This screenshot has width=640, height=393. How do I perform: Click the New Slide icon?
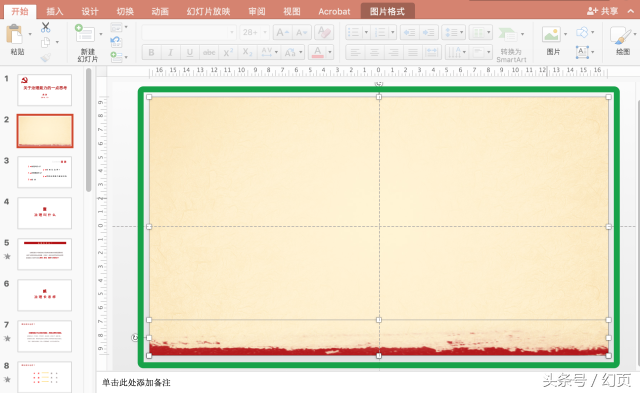84,33
